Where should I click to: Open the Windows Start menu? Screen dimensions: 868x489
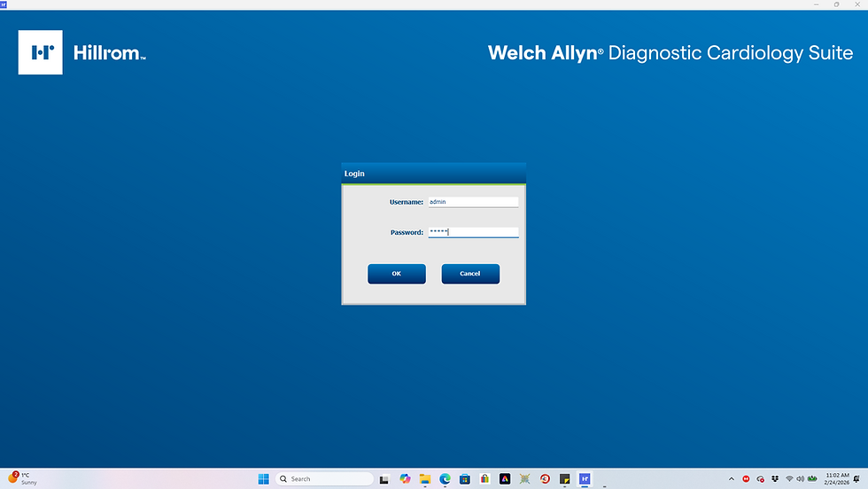(264, 479)
